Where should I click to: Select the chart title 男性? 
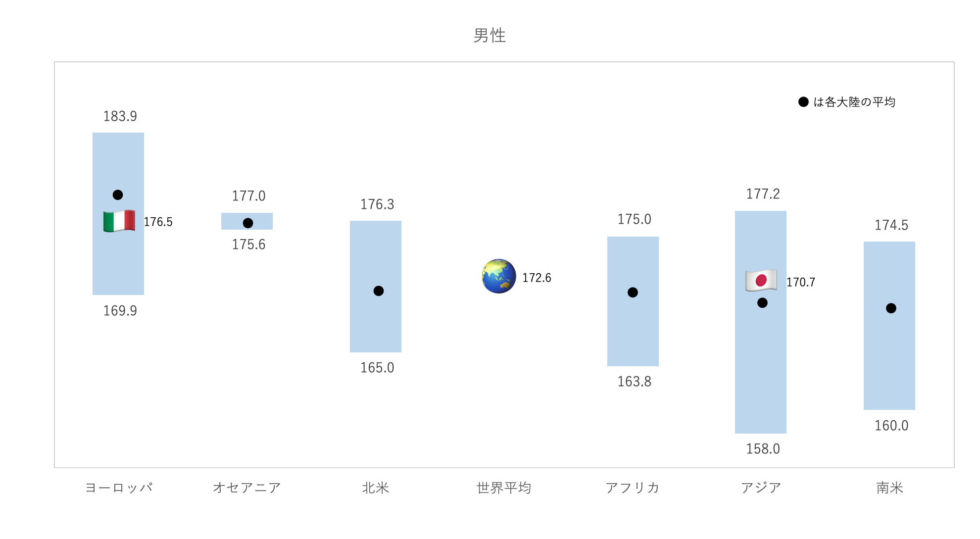click(x=490, y=36)
